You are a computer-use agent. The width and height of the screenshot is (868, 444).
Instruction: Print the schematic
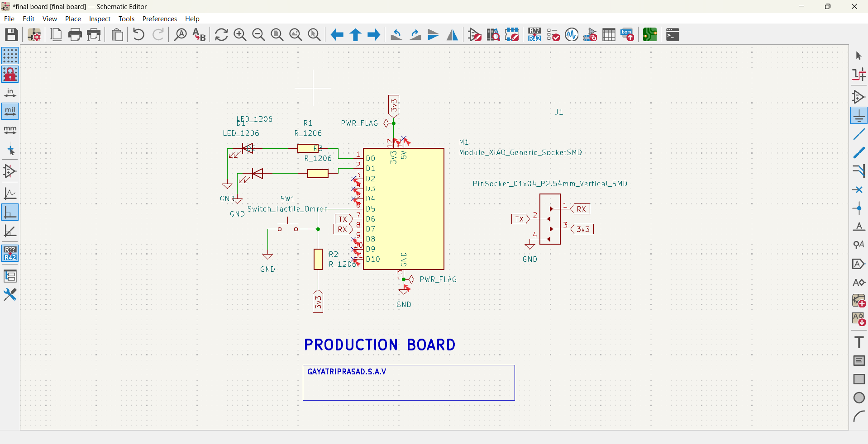click(75, 35)
